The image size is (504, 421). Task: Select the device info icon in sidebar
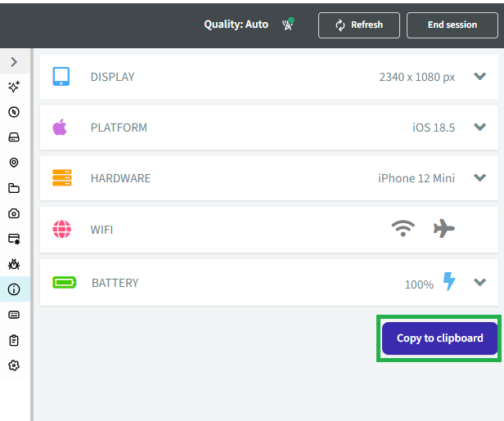tap(14, 289)
